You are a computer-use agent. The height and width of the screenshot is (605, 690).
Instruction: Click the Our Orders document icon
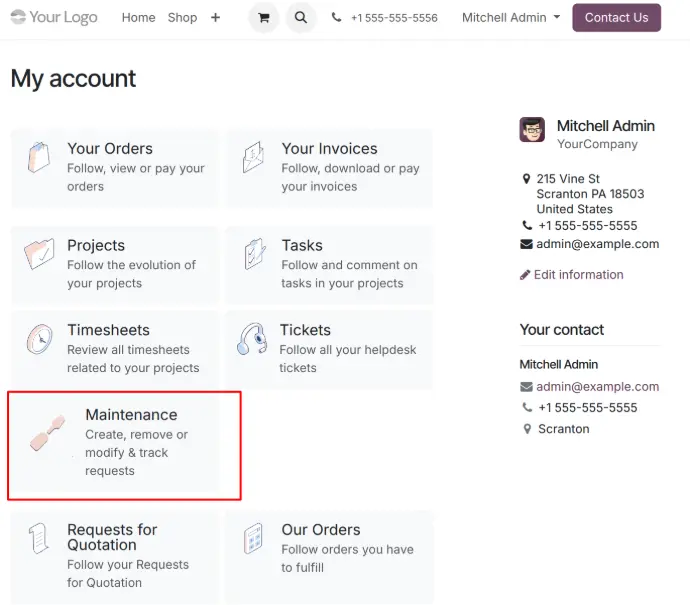click(x=253, y=539)
